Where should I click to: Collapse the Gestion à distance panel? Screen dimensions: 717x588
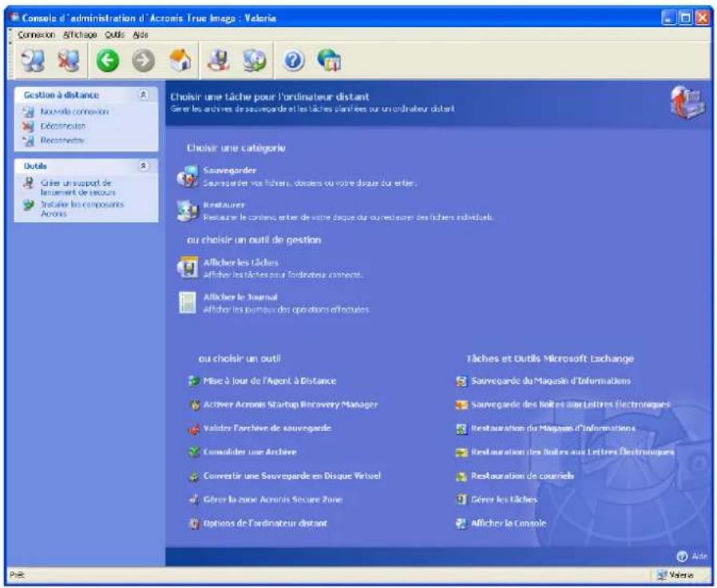[144, 95]
